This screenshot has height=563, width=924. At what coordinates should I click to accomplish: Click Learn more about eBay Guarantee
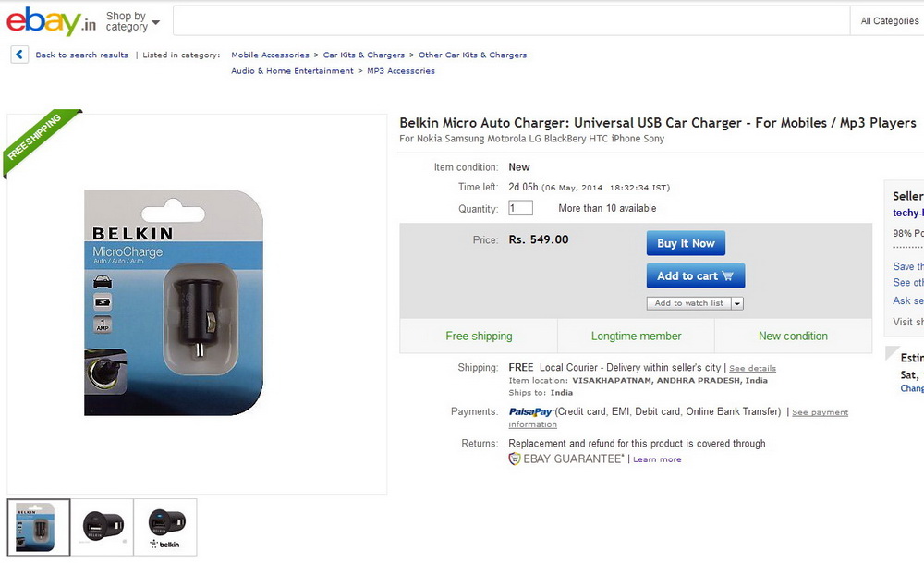tap(657, 459)
